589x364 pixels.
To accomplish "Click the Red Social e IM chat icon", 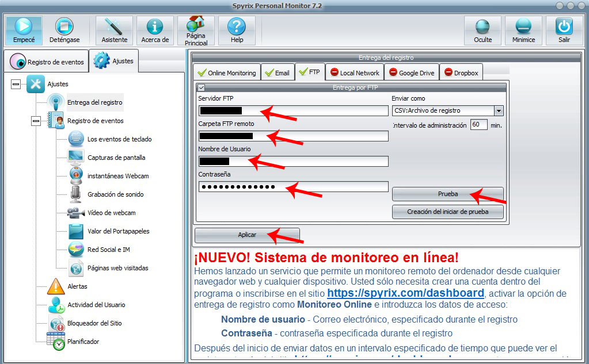I will [x=76, y=250].
